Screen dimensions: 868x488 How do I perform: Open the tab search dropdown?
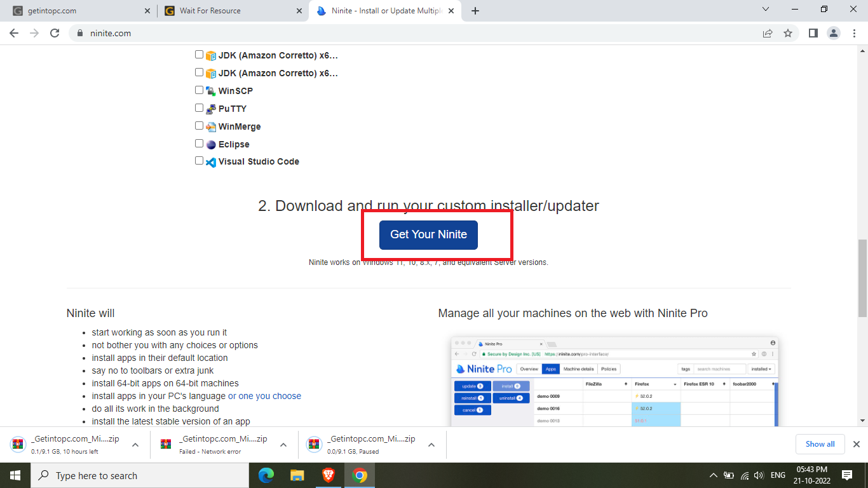(x=765, y=10)
